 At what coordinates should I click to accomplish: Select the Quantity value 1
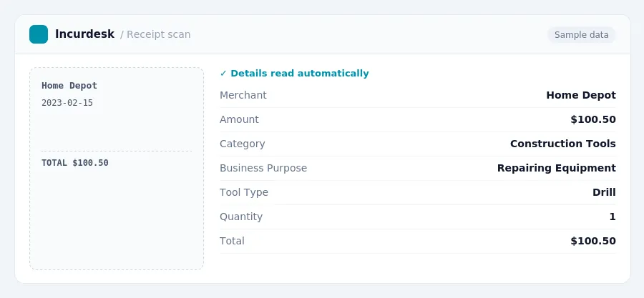click(x=613, y=217)
